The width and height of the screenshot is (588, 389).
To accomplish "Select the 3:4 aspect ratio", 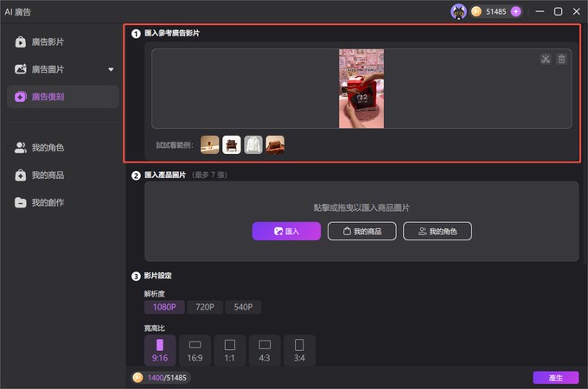I will coord(299,350).
